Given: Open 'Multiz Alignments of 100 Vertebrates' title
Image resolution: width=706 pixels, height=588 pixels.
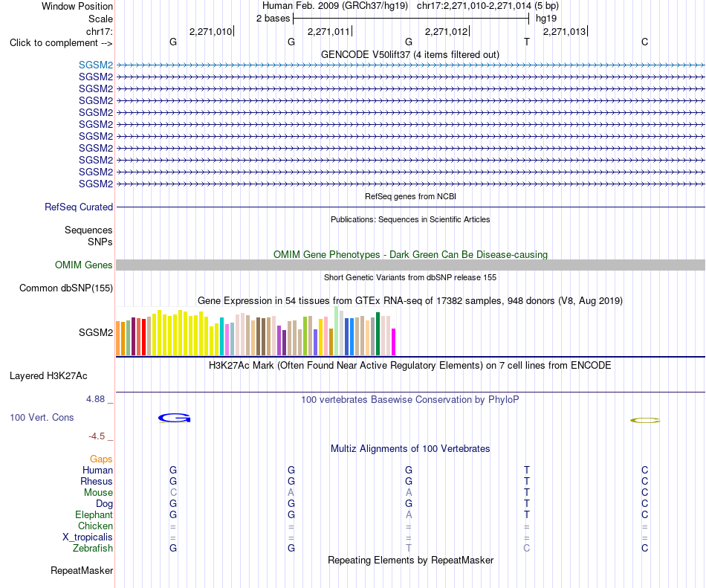Looking at the screenshot, I should (x=410, y=448).
